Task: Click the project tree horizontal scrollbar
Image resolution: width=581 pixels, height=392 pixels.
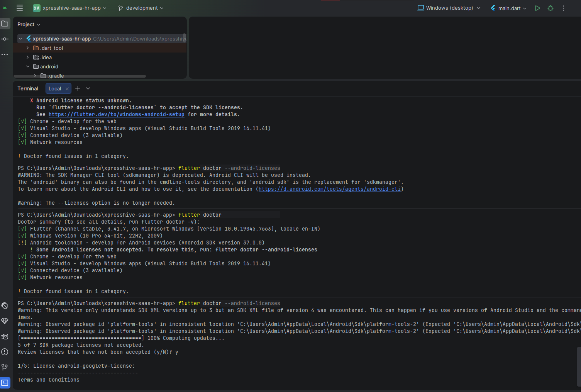Action: click(80, 76)
